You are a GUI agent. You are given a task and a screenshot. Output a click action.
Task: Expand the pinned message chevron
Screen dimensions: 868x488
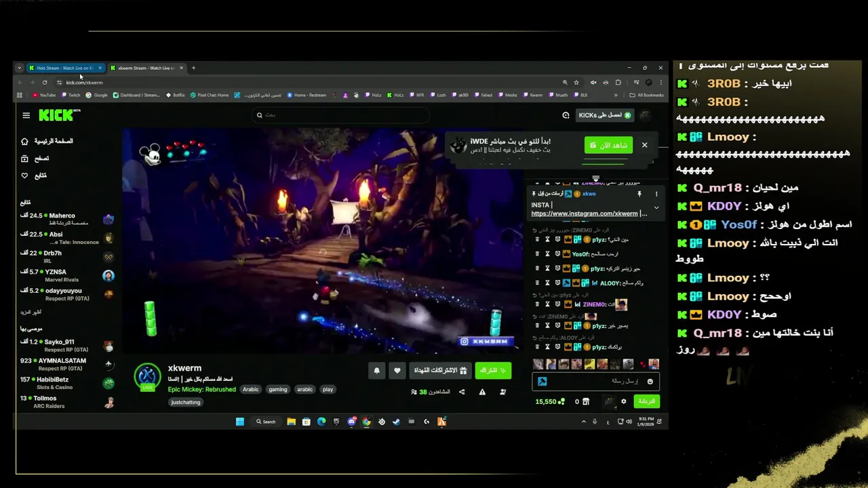(x=656, y=207)
